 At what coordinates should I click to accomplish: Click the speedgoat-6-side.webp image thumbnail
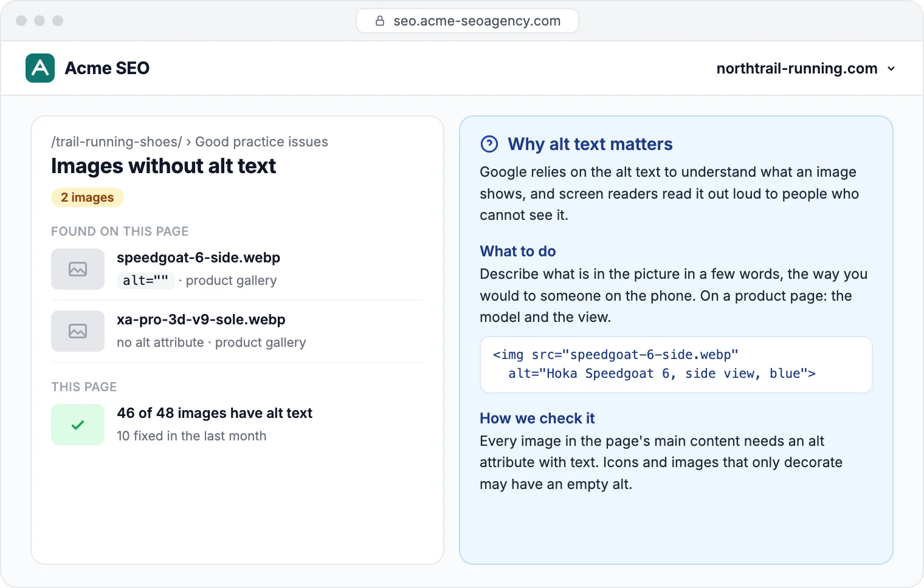(78, 269)
